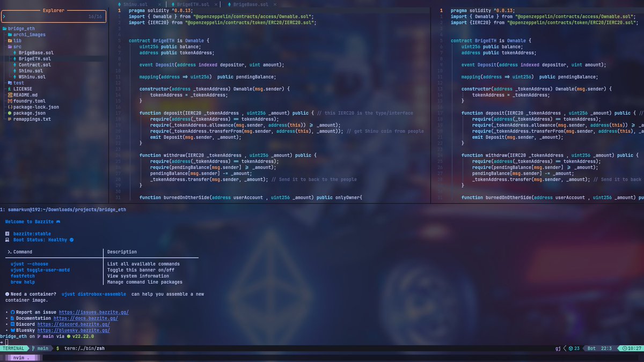This screenshot has width=644, height=362.
Task: Open BrigeETH.sol in the Explorer tree
Action: [x=34, y=59]
